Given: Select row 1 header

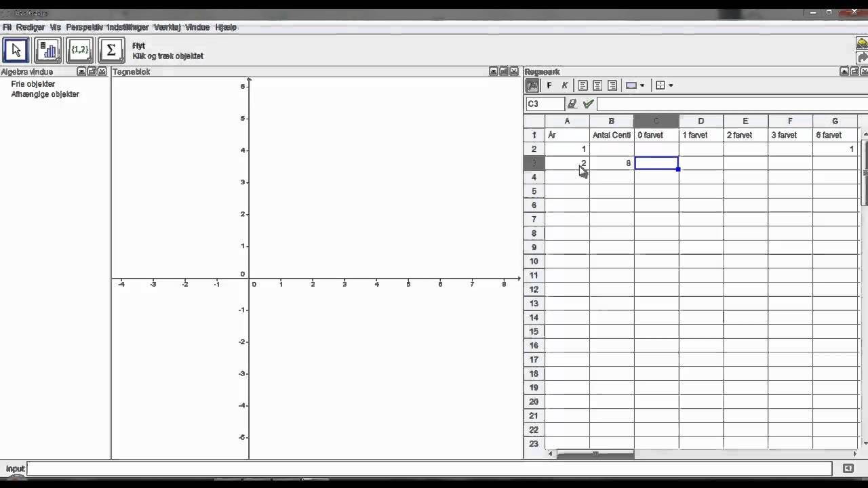Looking at the screenshot, I should point(534,135).
